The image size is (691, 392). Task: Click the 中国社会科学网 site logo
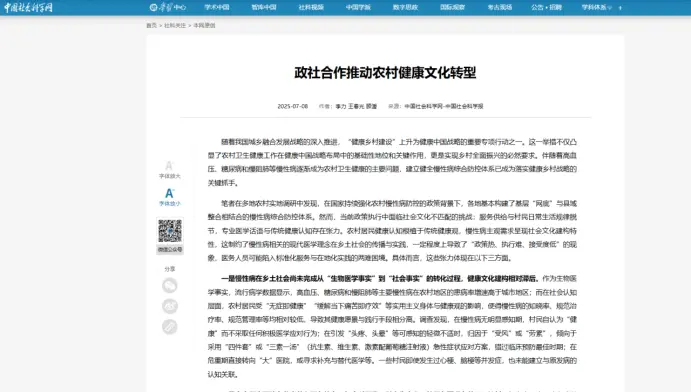28,7
